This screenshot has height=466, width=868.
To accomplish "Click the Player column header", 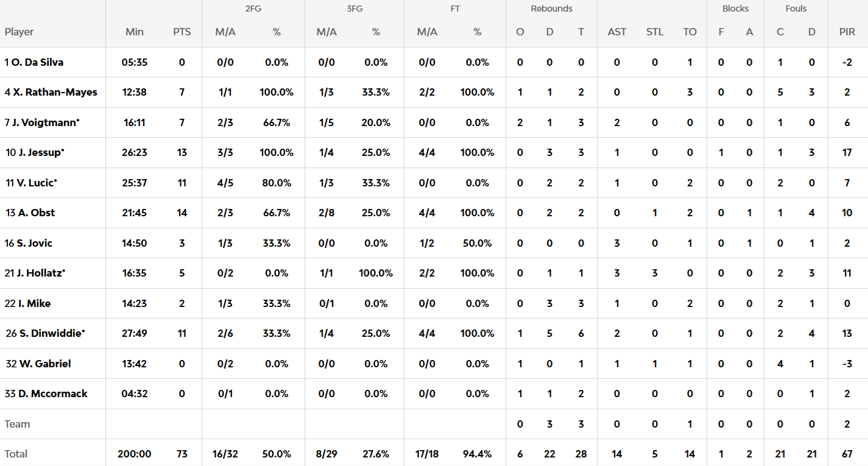I will coord(19,32).
